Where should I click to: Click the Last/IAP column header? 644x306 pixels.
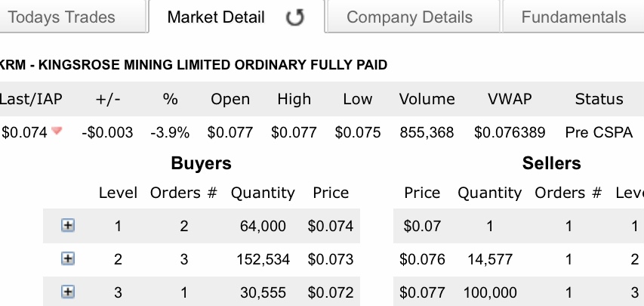pos(31,99)
